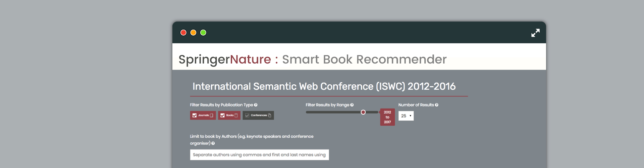
Task: Click the expand fullscreen arrows icon
Action: 535,33
